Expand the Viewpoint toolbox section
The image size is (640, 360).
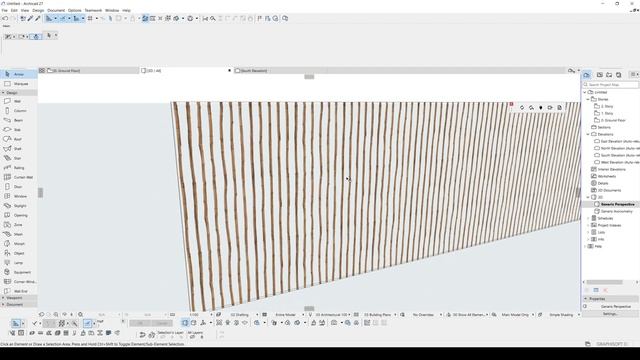coord(3,298)
